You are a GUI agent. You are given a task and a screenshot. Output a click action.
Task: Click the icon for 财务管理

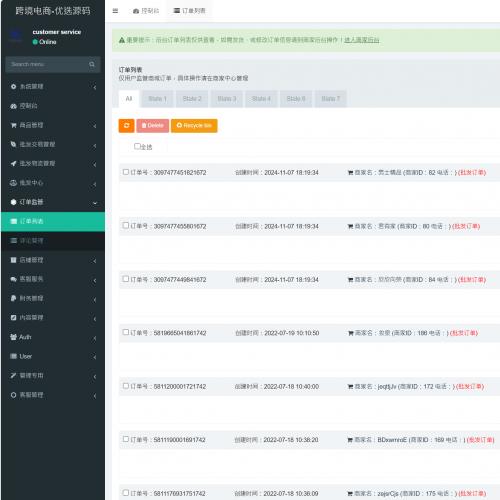tap(13, 298)
